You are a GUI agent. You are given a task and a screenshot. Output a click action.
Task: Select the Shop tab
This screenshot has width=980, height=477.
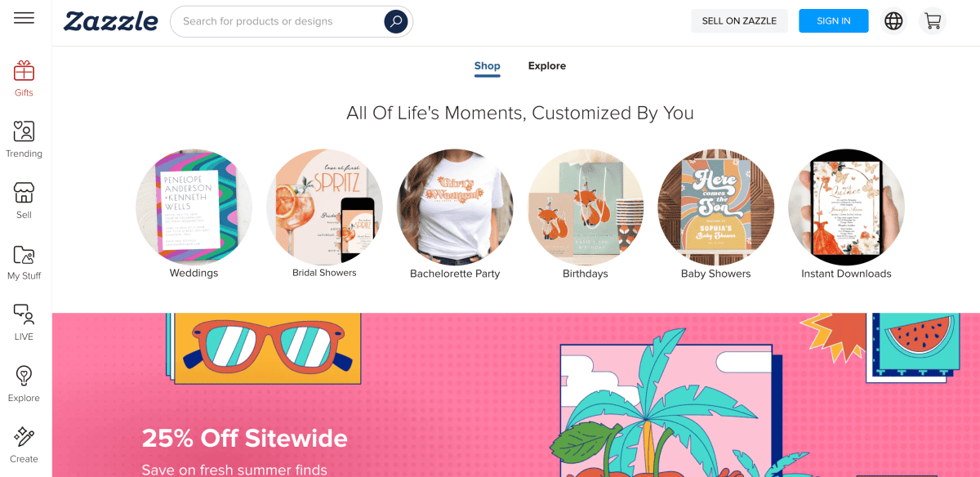[x=488, y=66]
